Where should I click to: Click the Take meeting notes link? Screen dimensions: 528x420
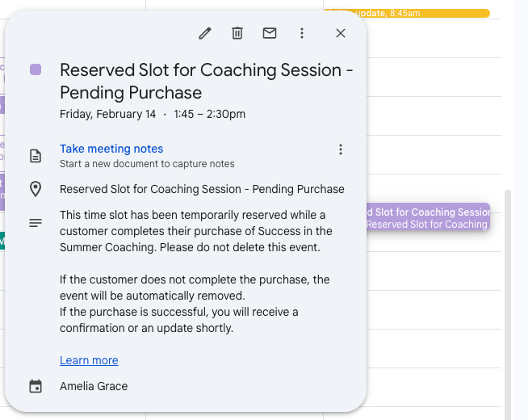111,149
